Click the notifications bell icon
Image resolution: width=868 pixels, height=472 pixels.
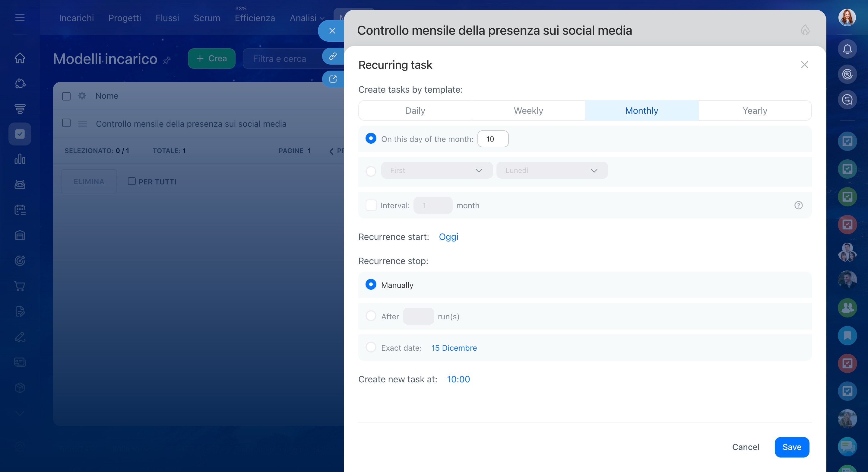847,49
